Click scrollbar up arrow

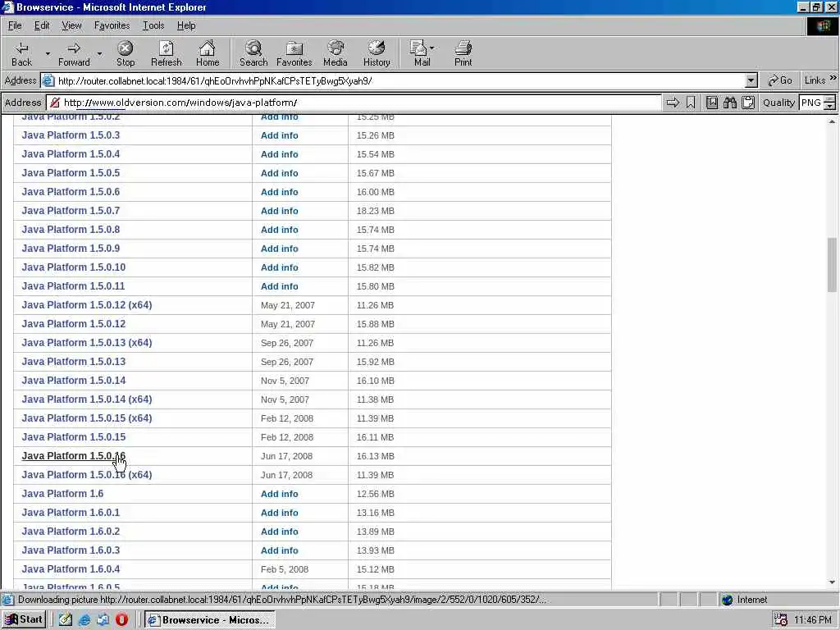pos(832,121)
